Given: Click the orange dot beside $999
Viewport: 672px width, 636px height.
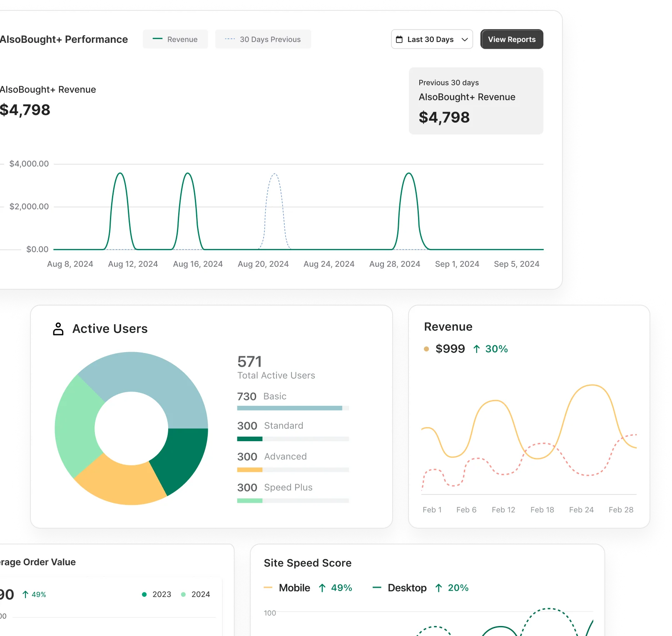Looking at the screenshot, I should tap(426, 349).
